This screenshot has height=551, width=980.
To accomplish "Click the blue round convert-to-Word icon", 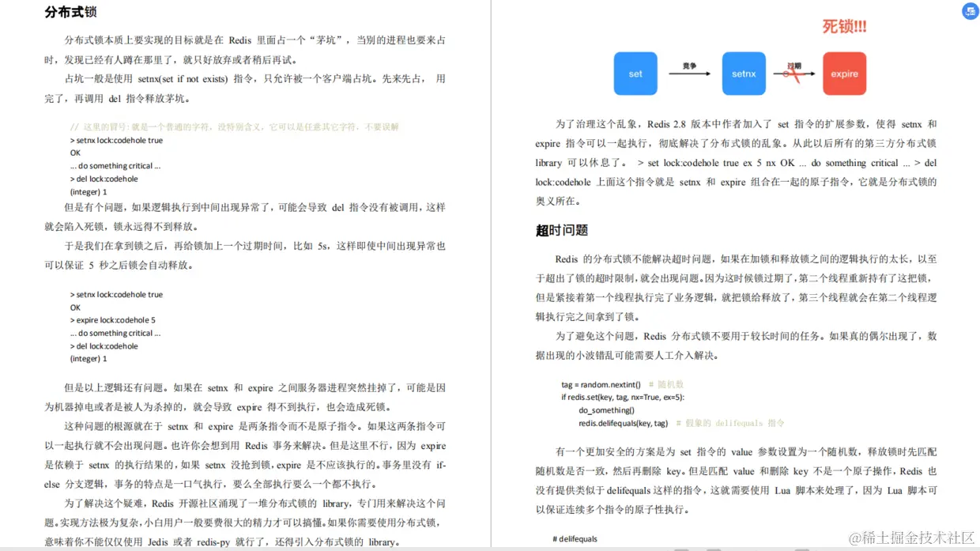I will [x=970, y=11].
